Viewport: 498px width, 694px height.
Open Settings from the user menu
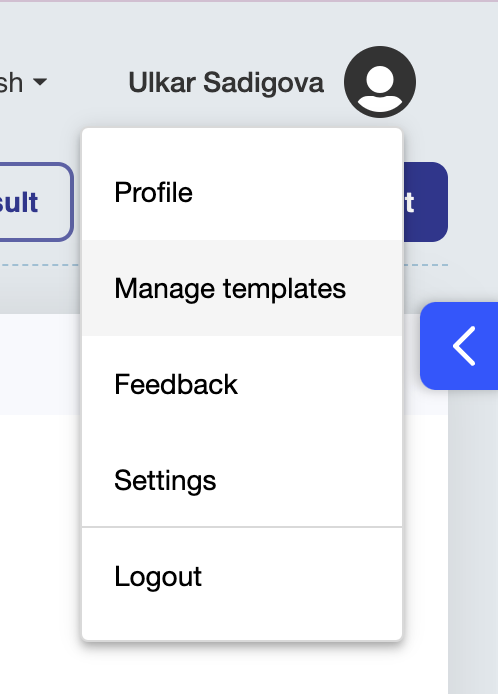pos(242,480)
